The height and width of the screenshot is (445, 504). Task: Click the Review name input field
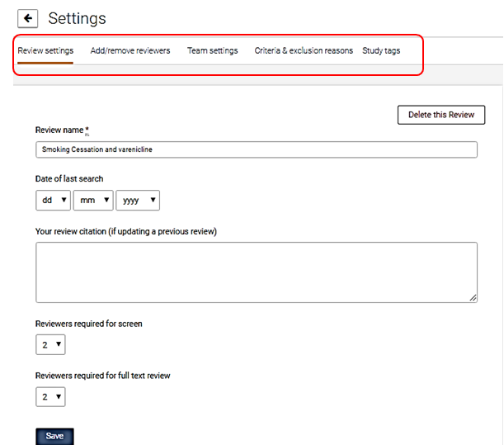click(x=257, y=149)
